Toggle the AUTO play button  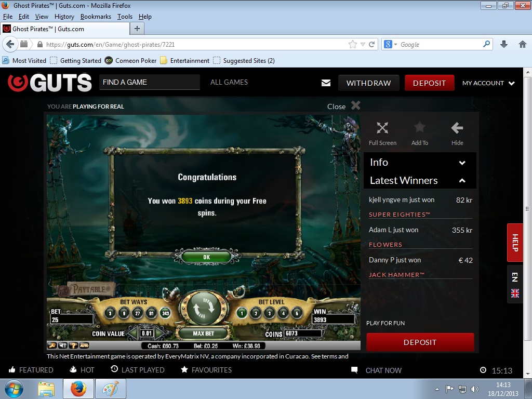pyautogui.click(x=84, y=345)
